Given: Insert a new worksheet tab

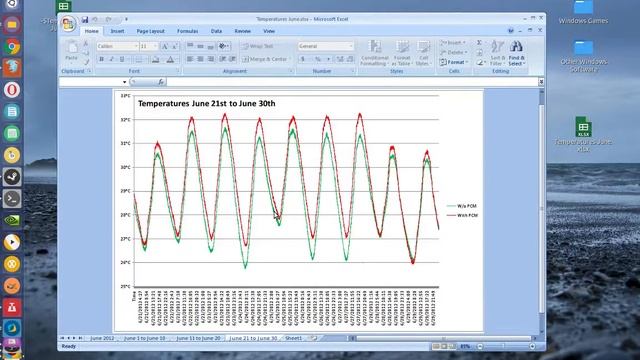Looking at the screenshot, I should (x=313, y=338).
